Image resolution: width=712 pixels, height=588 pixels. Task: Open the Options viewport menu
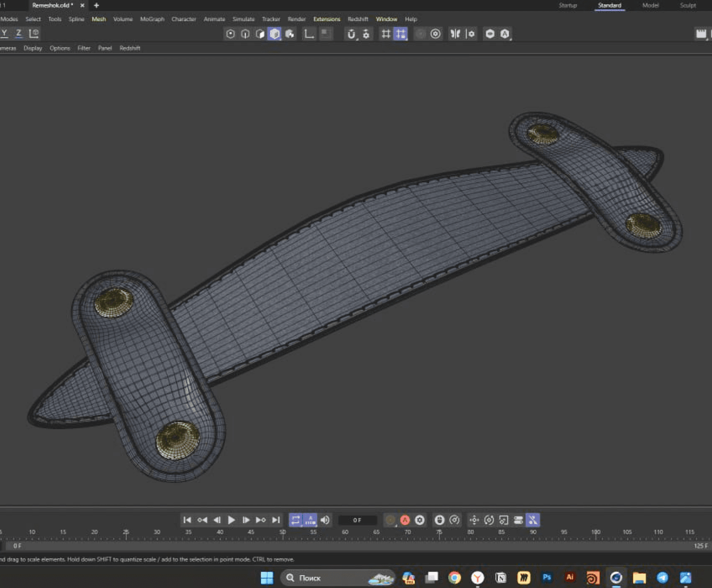tap(60, 48)
